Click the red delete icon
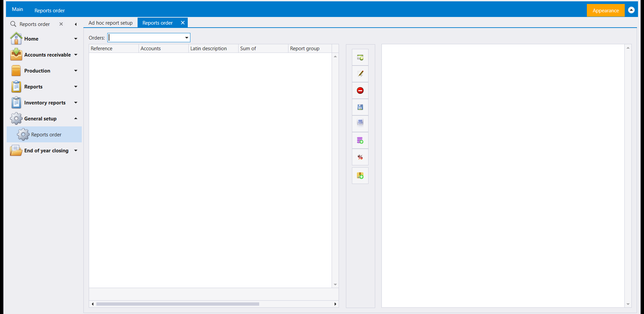 tap(360, 90)
